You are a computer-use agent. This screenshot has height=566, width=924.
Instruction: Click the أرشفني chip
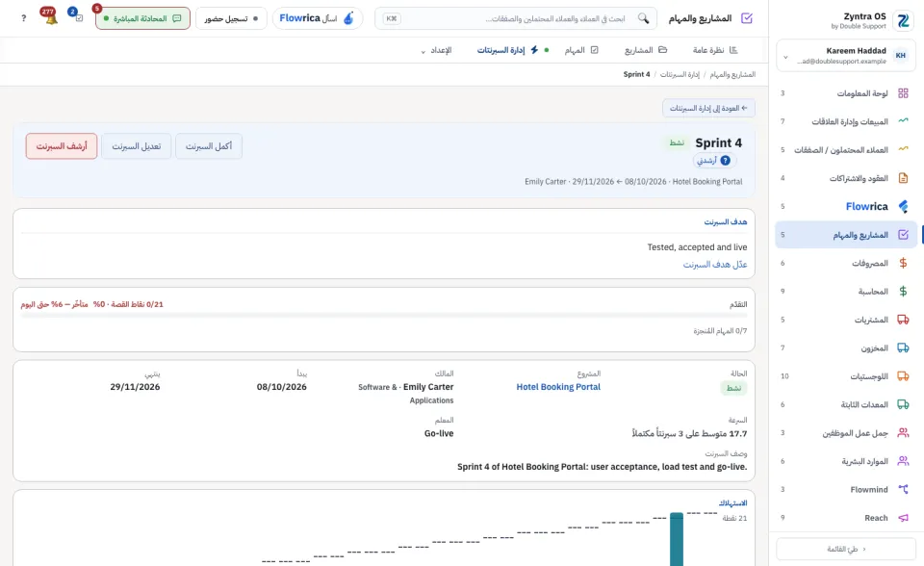715,161
